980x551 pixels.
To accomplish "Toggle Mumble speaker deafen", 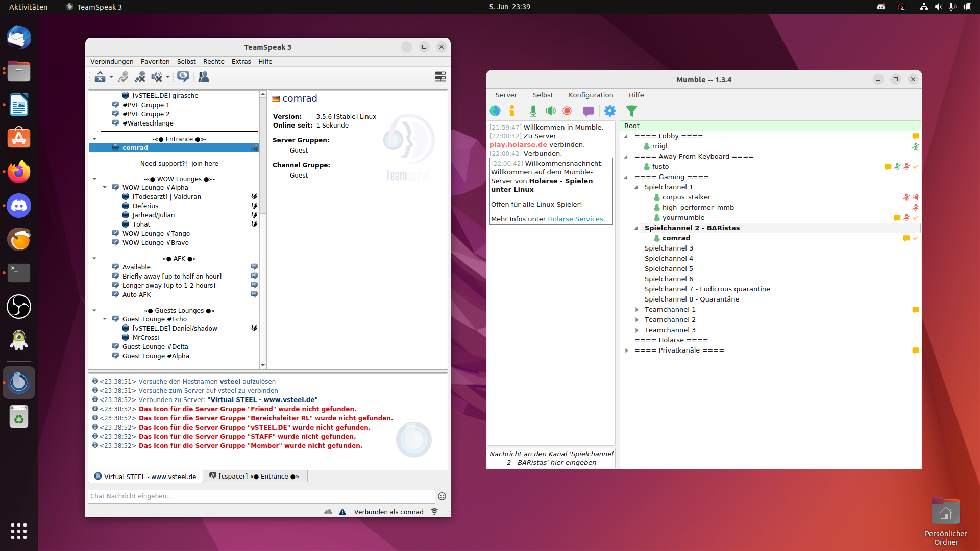I will (x=550, y=111).
